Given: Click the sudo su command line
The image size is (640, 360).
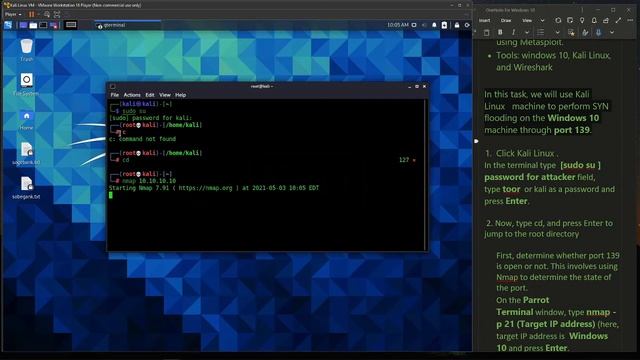Looking at the screenshot, I should tap(134, 111).
